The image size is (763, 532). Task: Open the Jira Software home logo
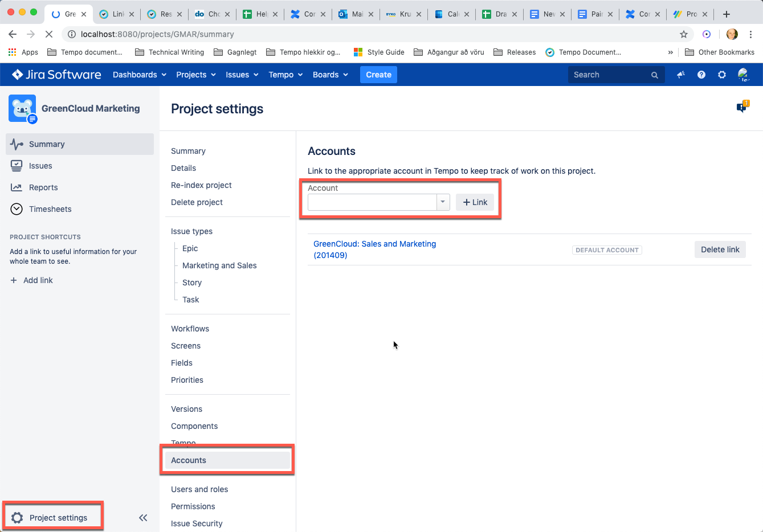tap(55, 74)
